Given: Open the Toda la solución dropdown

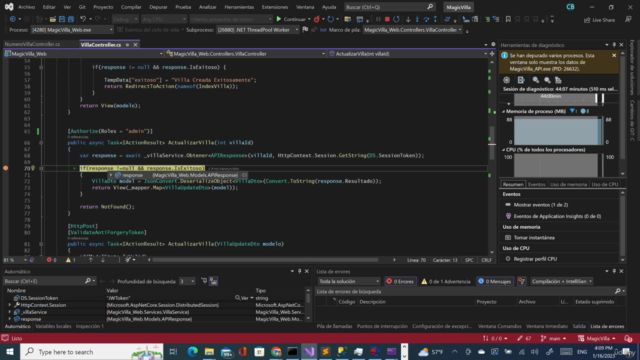Looking at the screenshot, I should pyautogui.click(x=349, y=281).
